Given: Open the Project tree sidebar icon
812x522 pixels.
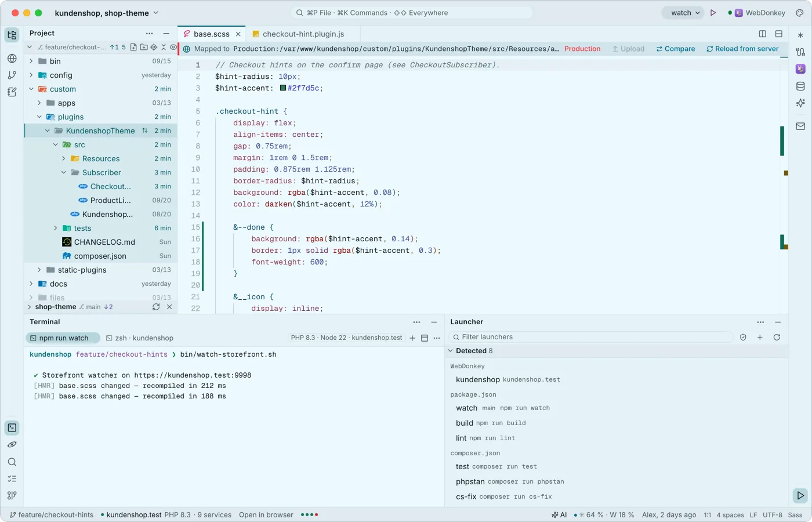Looking at the screenshot, I should pos(12,35).
